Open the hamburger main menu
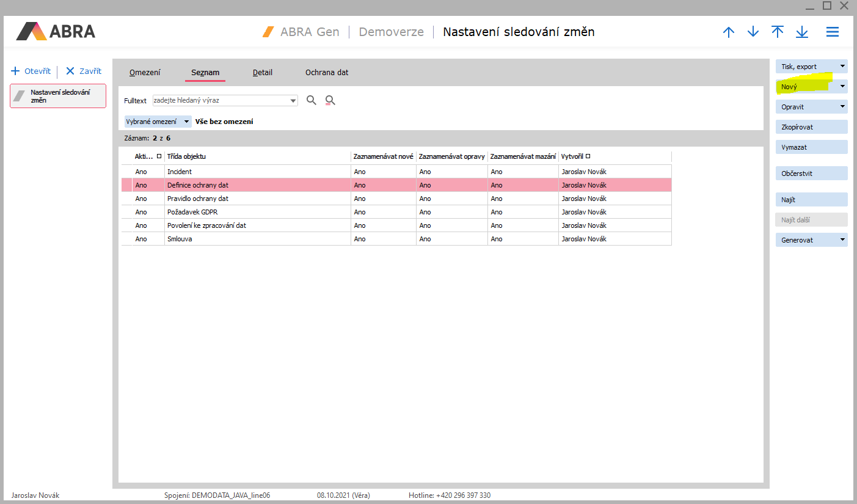The height and width of the screenshot is (504, 857). 832,32
